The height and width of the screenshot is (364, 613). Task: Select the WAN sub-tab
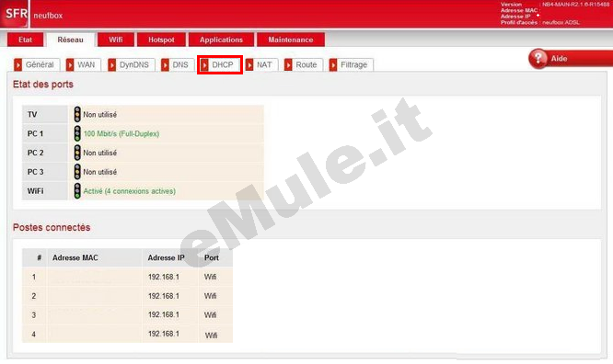tap(83, 65)
